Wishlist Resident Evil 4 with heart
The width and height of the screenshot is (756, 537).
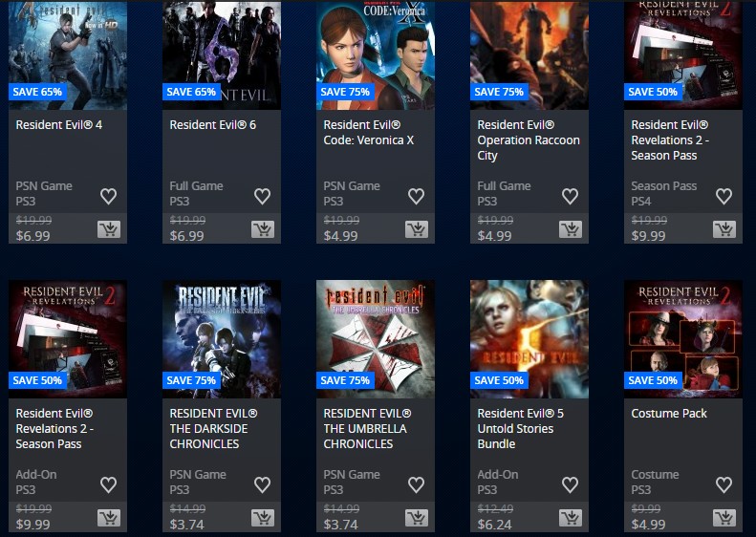coord(109,196)
